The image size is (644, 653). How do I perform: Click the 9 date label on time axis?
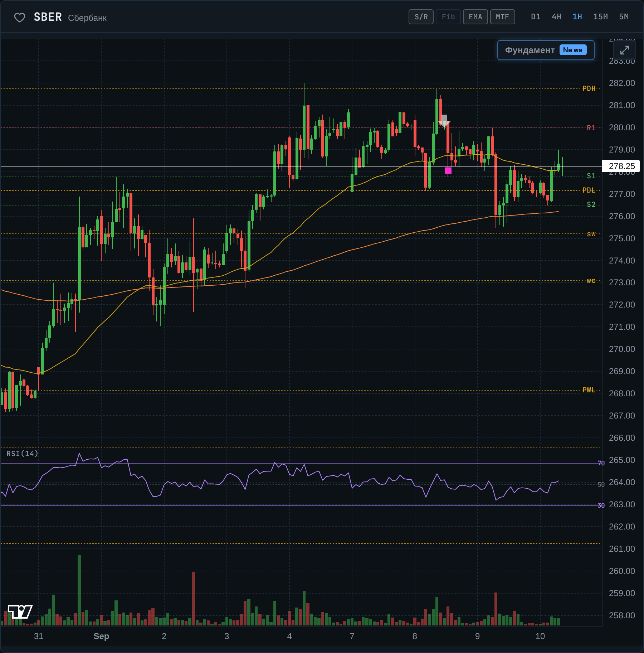tap(477, 636)
